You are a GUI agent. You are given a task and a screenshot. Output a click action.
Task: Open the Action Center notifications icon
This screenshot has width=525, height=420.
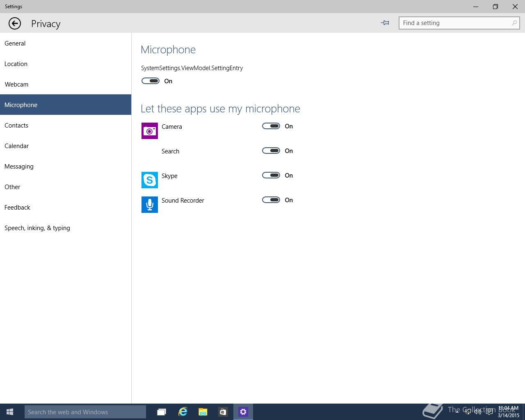point(489,412)
